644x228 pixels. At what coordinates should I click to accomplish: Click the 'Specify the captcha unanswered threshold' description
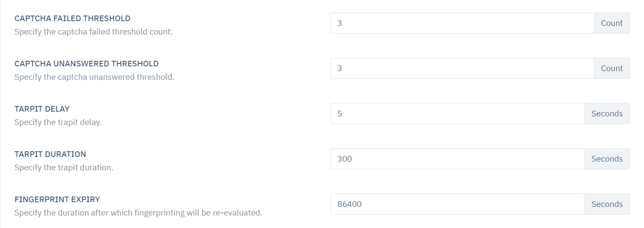tap(94, 77)
